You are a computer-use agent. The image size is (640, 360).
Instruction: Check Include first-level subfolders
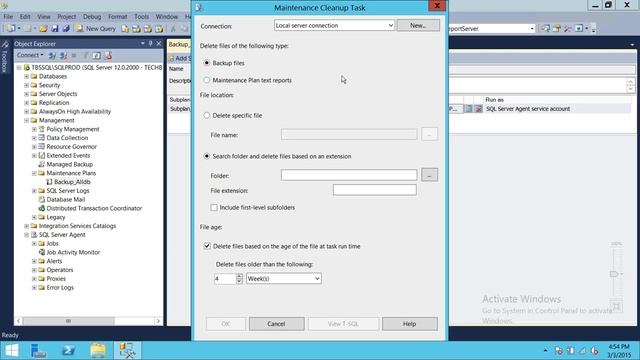click(214, 207)
